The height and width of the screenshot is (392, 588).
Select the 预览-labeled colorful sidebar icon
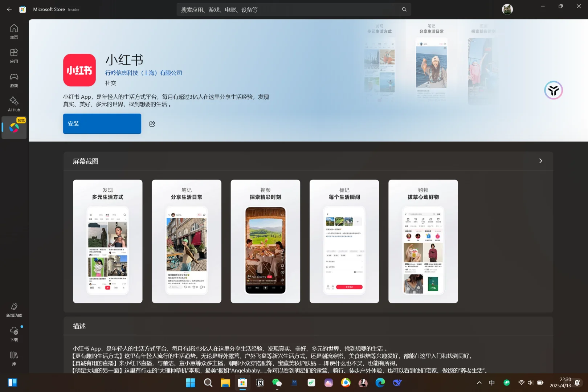(14, 128)
